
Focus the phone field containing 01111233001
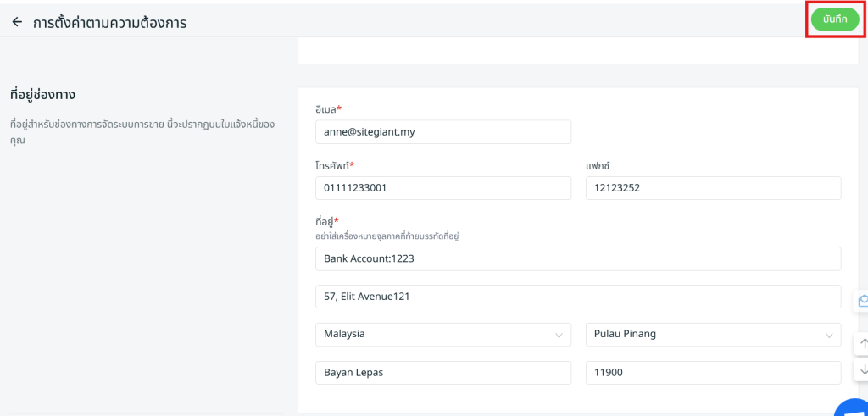[x=442, y=188]
